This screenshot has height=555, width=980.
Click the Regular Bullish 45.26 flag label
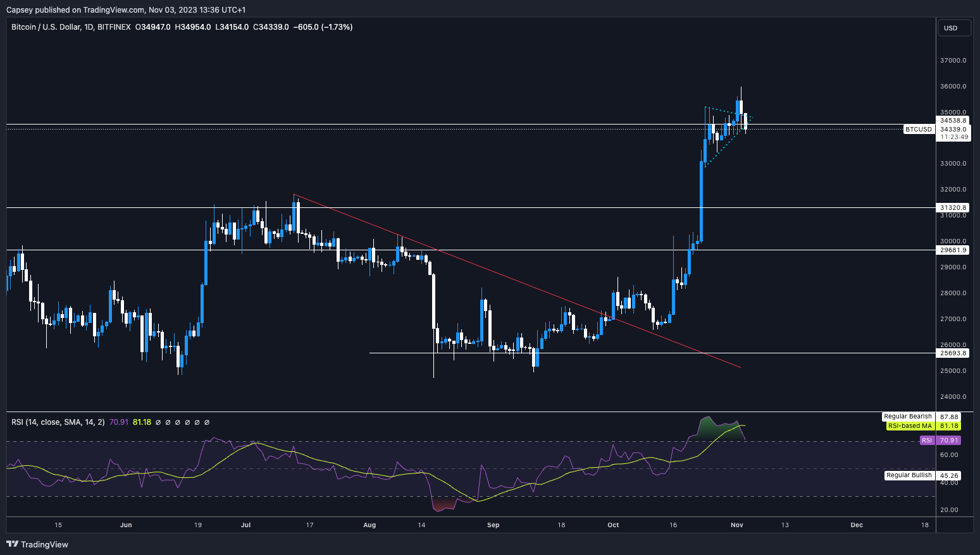[x=909, y=475]
